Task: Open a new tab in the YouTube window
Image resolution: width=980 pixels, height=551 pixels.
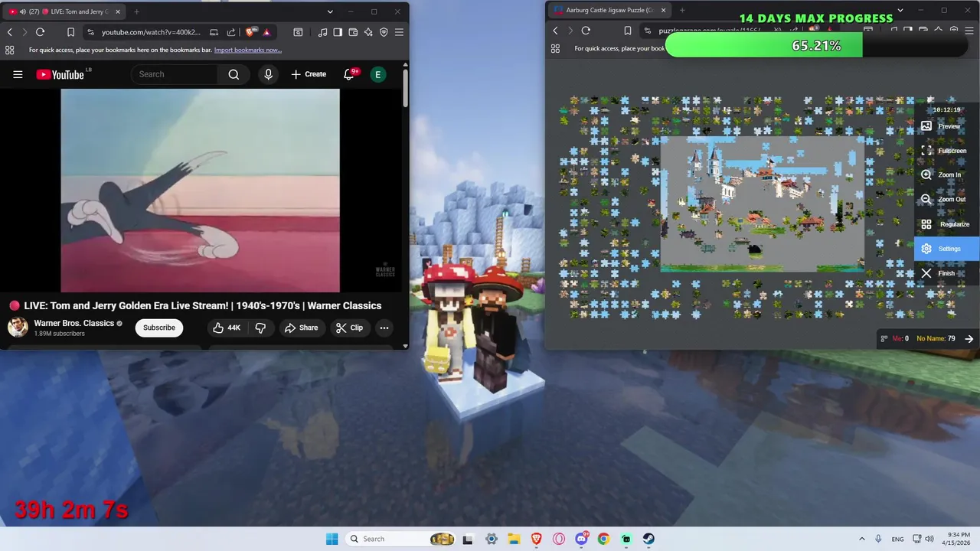Action: [x=136, y=11]
